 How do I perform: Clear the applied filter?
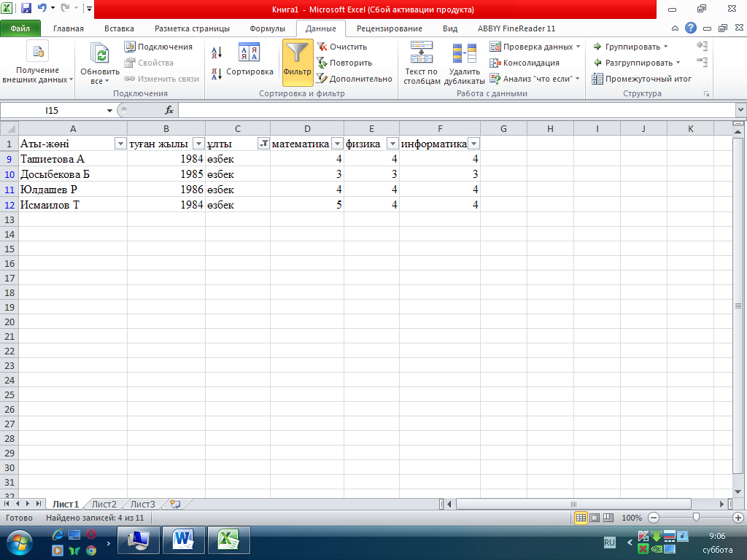pyautogui.click(x=342, y=47)
